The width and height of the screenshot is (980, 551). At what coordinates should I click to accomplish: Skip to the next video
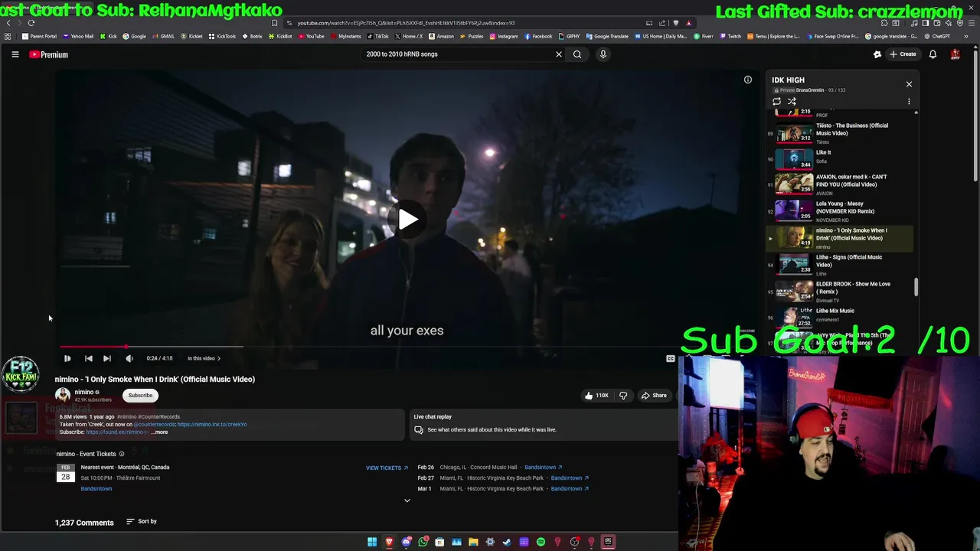(x=107, y=358)
